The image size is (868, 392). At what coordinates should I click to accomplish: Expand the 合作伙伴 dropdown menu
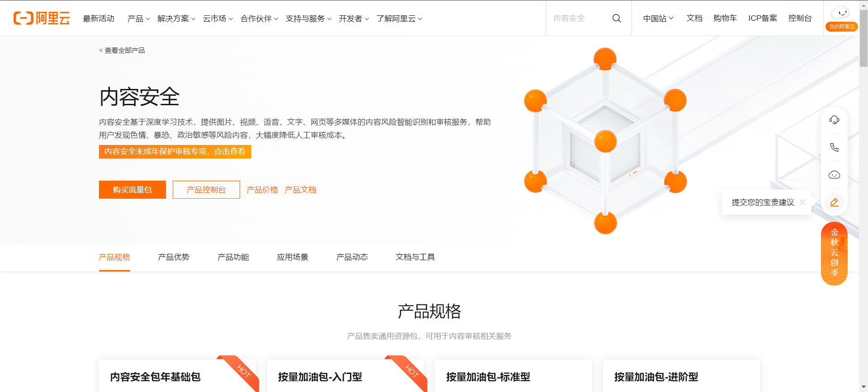coord(259,19)
